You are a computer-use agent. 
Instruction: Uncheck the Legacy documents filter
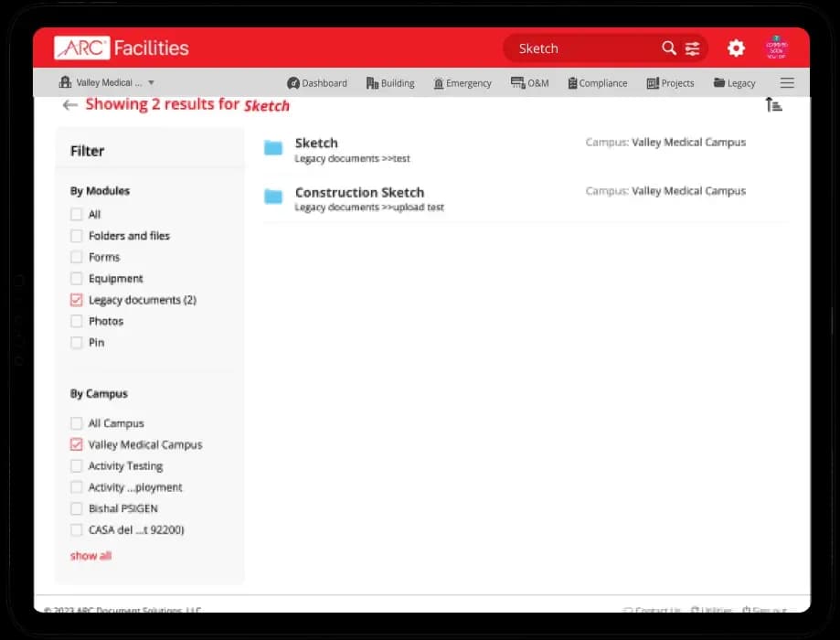[77, 299]
